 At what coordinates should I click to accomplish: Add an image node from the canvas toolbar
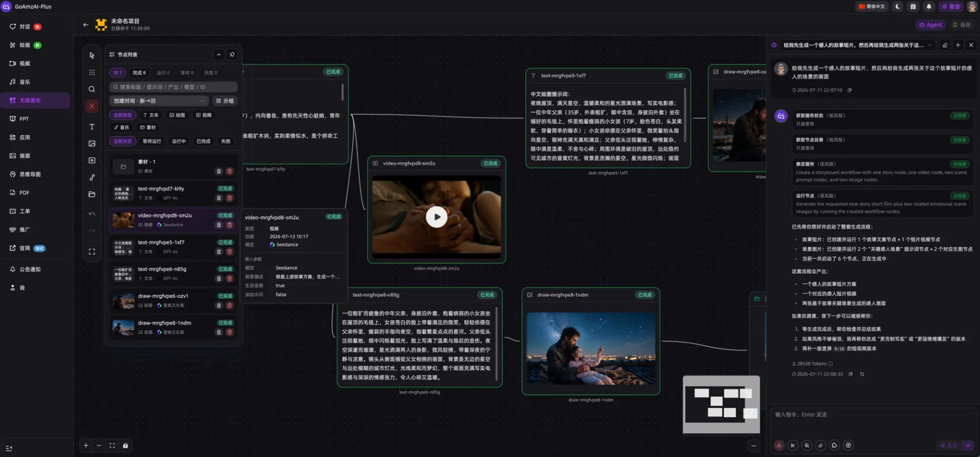[92, 143]
